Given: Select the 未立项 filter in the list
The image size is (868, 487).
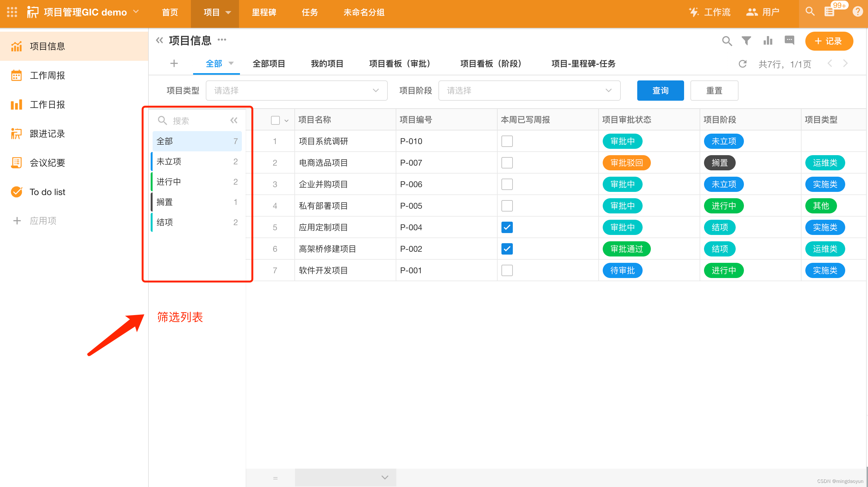Looking at the screenshot, I should pyautogui.click(x=168, y=161).
